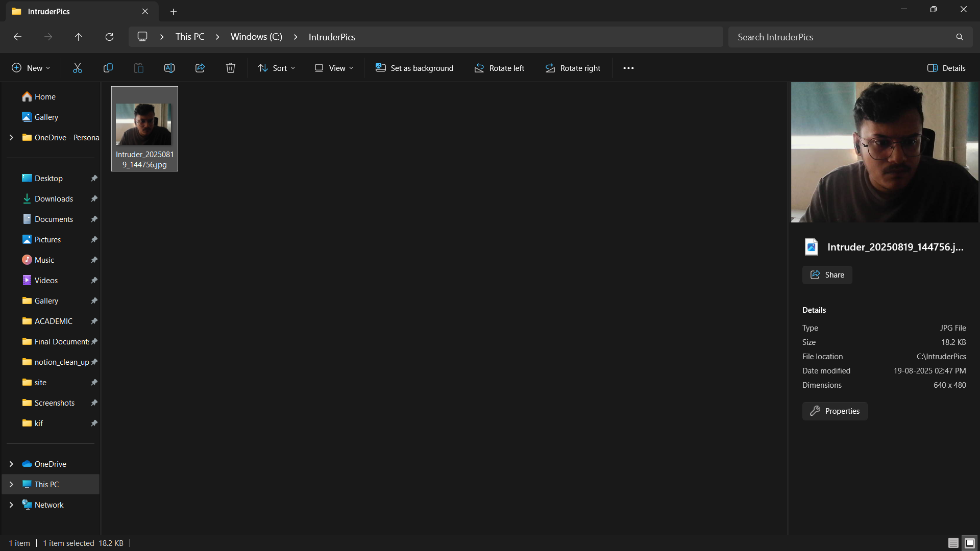Open the See more ellipsis menu
The width and height of the screenshot is (980, 551).
[x=628, y=68]
